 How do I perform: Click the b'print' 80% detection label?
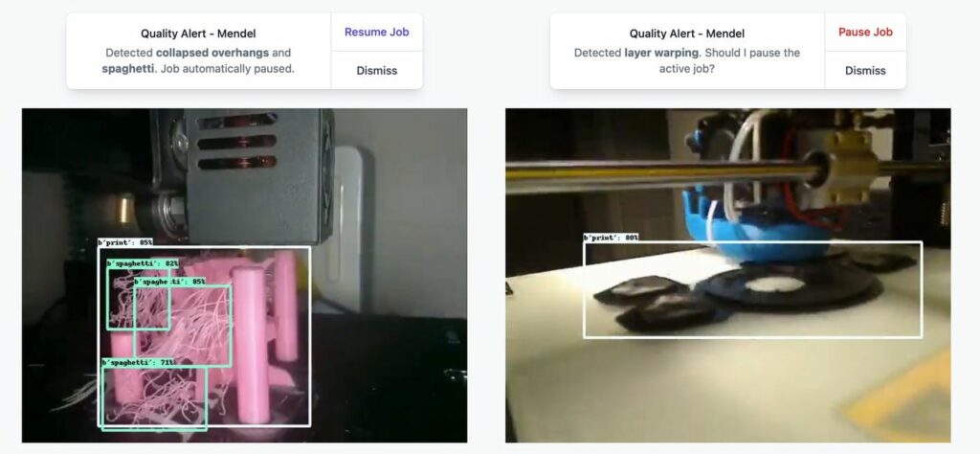(x=611, y=238)
